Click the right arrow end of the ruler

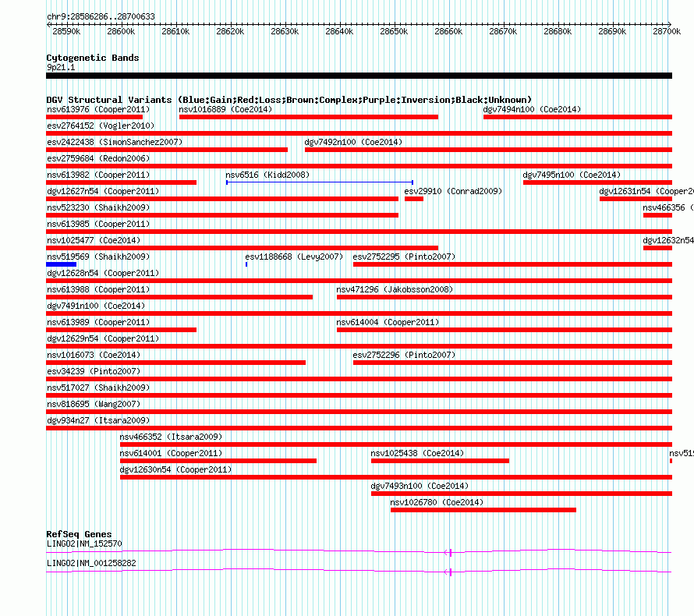click(x=670, y=24)
